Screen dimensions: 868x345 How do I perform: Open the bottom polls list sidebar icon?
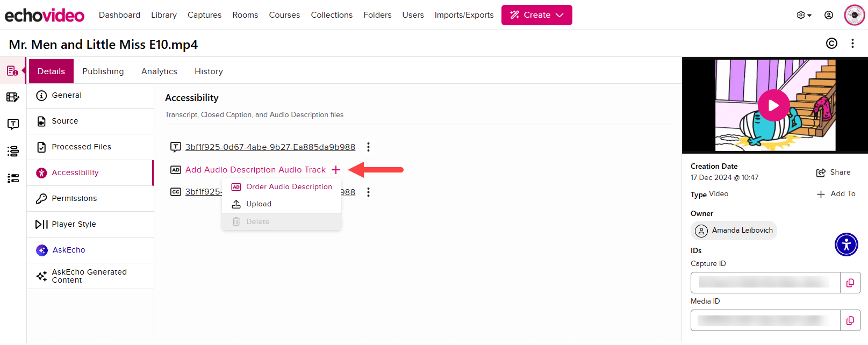tap(13, 178)
